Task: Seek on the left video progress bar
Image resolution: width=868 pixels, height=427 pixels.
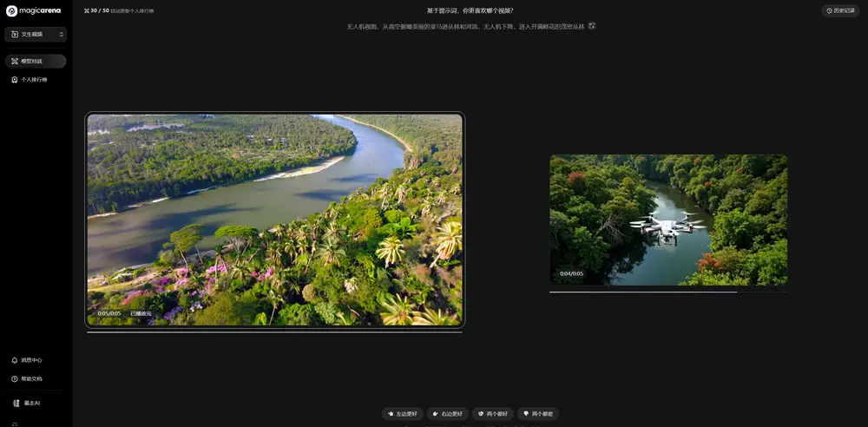Action: coord(274,332)
